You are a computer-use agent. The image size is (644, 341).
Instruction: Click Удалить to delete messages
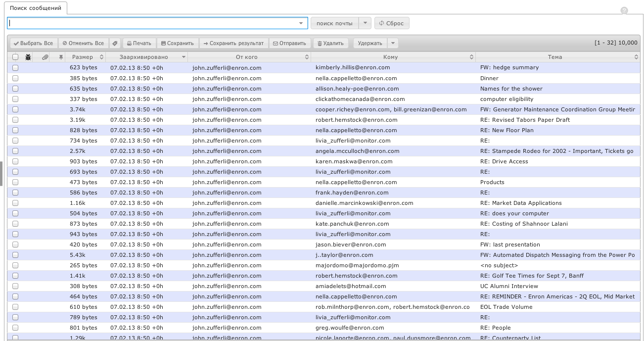330,43
